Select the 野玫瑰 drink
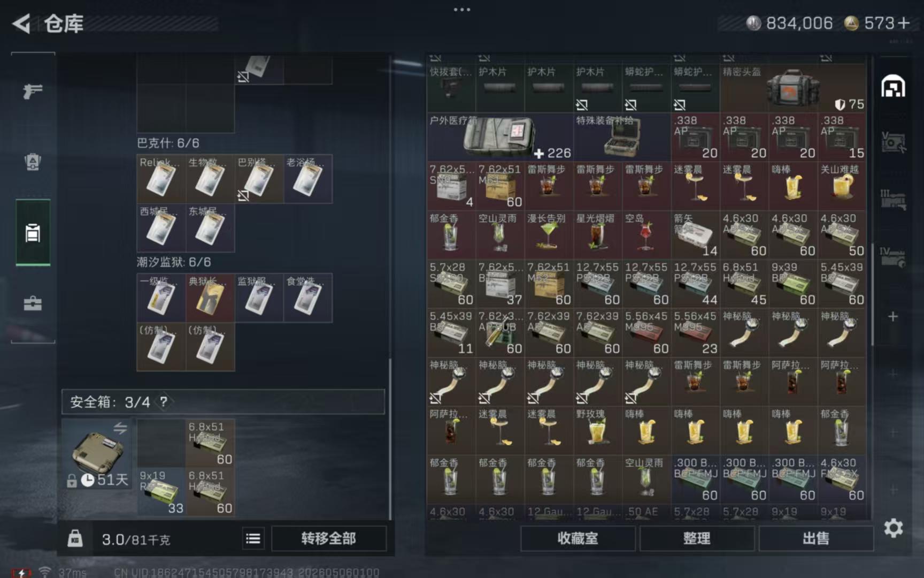This screenshot has height=578, width=924. [x=597, y=430]
